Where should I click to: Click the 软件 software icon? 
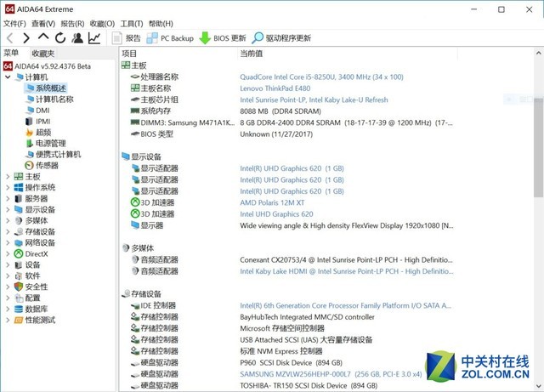pyautogui.click(x=19, y=276)
